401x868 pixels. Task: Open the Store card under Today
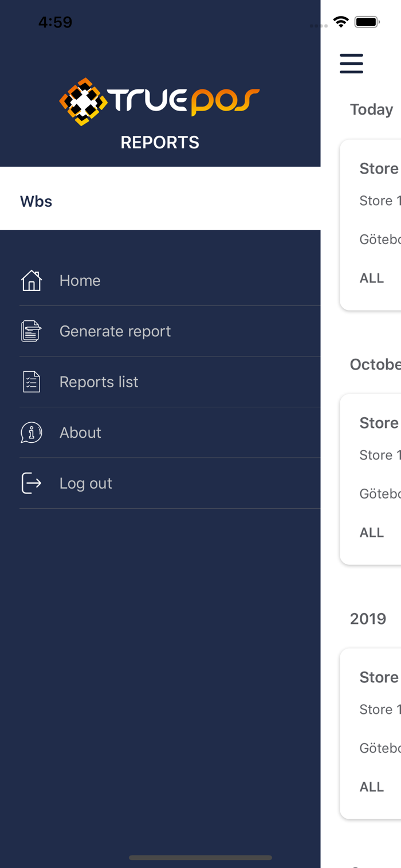pos(371,225)
